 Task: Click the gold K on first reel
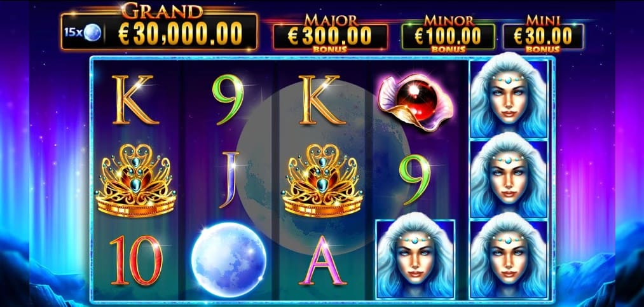[x=135, y=100]
